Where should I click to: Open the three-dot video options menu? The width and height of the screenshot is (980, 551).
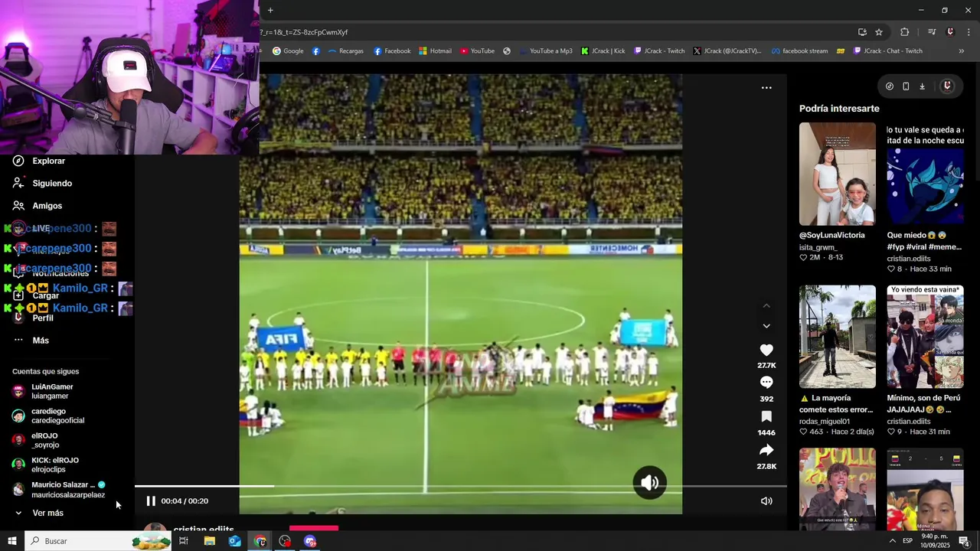(x=766, y=88)
